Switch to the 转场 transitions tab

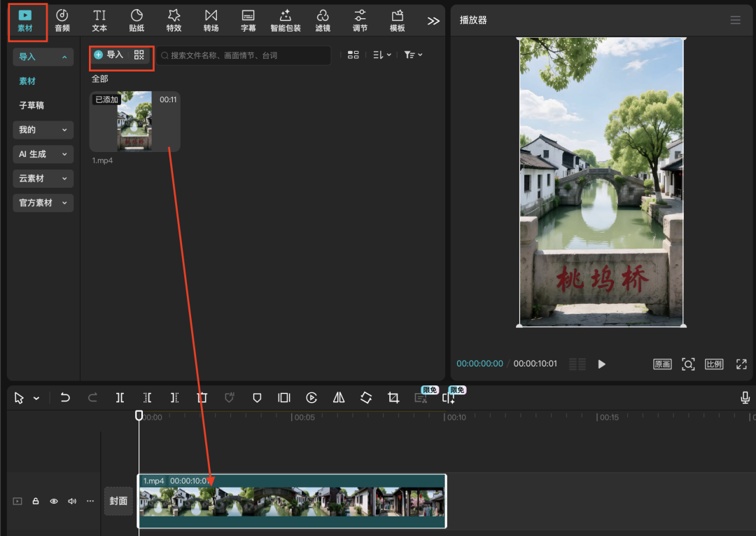tap(211, 20)
